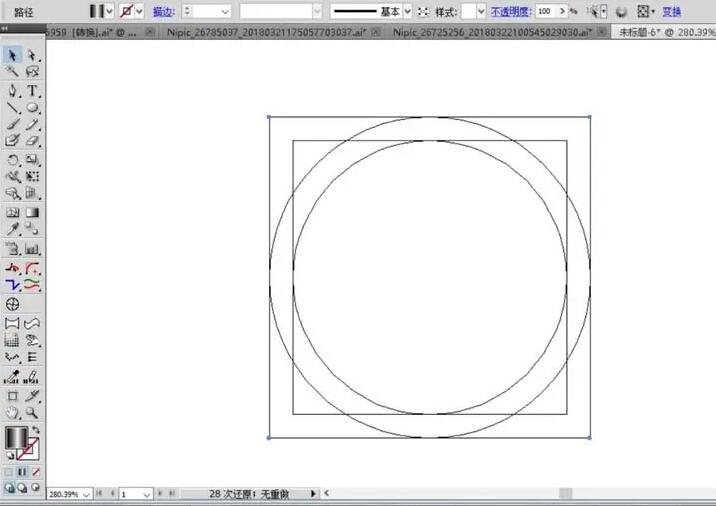Select the Paintbrush tool
716x506 pixels.
point(12,124)
